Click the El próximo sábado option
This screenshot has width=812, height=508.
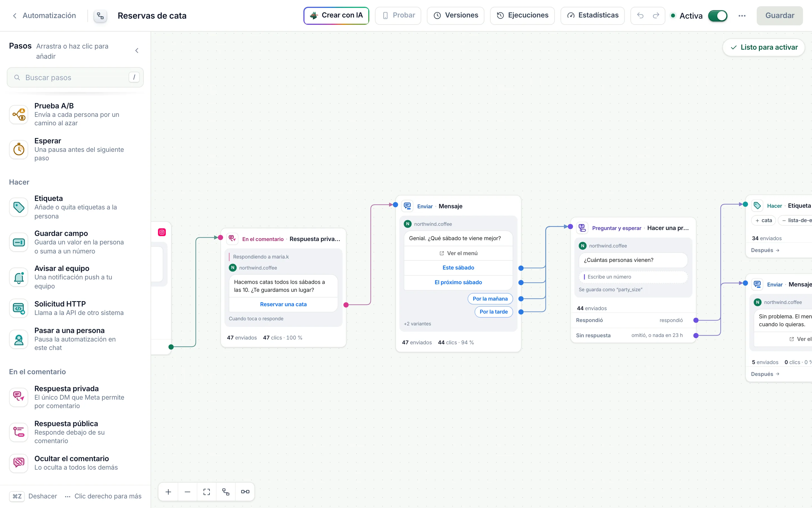tap(458, 283)
